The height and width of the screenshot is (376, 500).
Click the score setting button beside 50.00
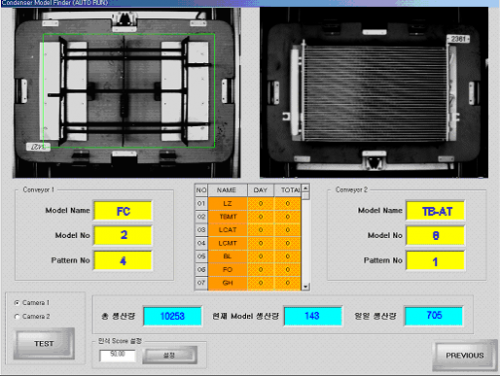tap(170, 355)
